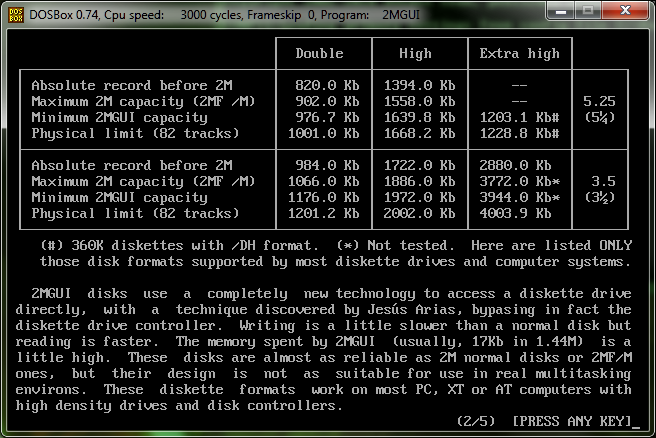Click the 4003.9 Kb physical limit value
The width and height of the screenshot is (656, 438).
click(x=516, y=213)
